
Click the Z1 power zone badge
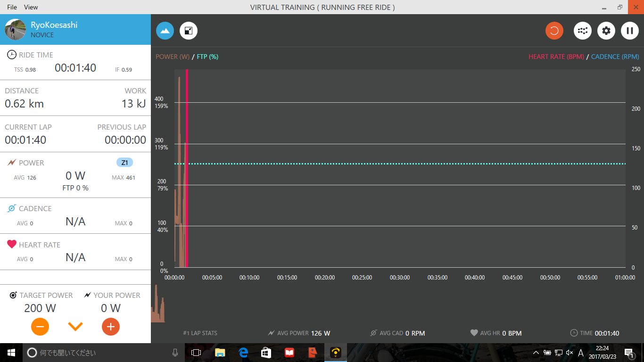click(x=124, y=163)
